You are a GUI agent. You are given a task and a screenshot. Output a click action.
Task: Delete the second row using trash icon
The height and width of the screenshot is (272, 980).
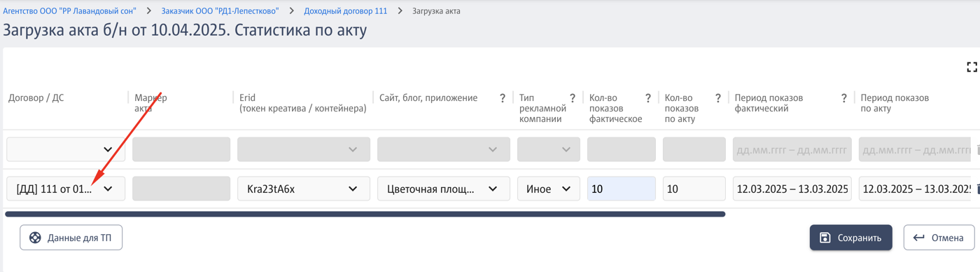coord(978,189)
